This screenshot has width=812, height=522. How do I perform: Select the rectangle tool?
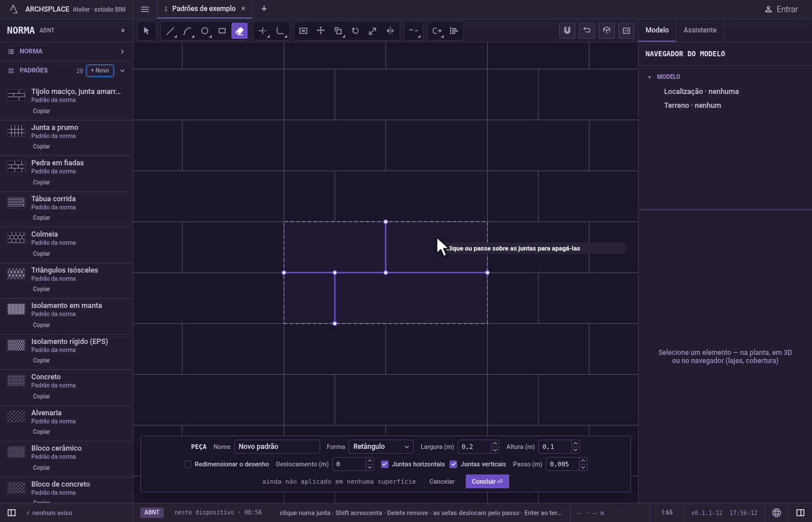(222, 31)
